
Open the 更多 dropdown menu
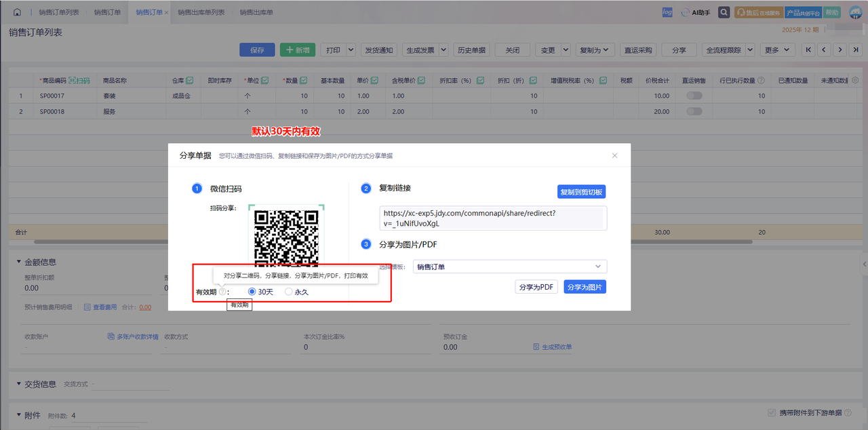(777, 50)
